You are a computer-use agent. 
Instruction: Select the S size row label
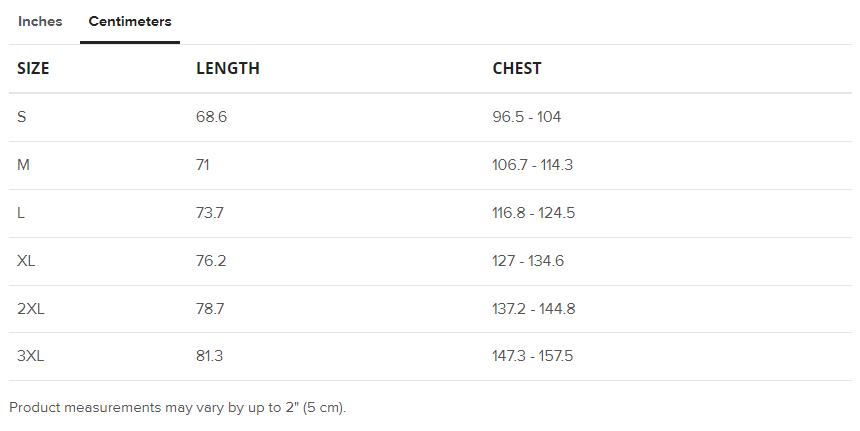click(x=22, y=117)
